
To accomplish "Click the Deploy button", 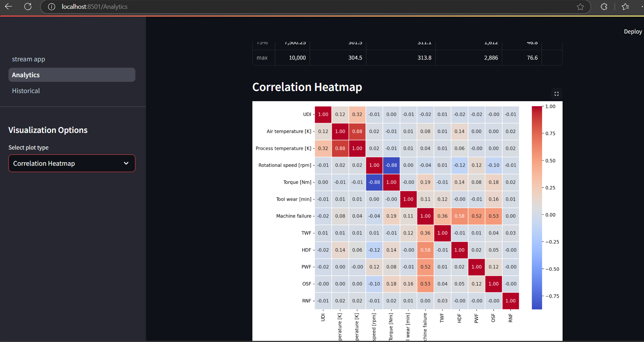I will (x=633, y=31).
